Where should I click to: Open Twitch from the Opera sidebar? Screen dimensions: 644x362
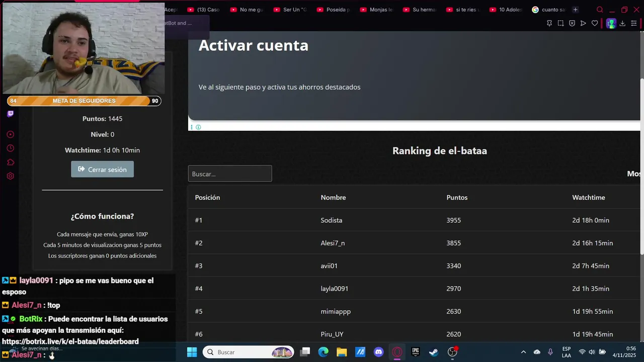[x=10, y=114]
